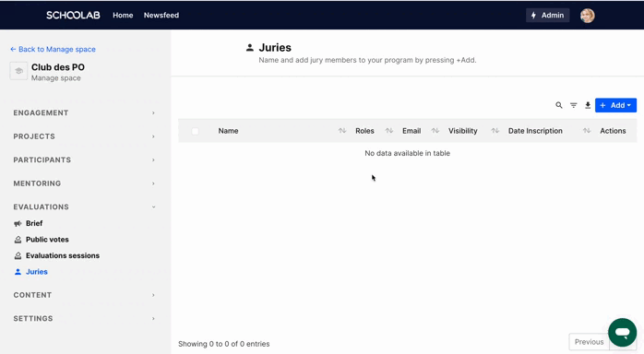Click the Roles column header
Screen dimensions: 644x354
tap(364, 131)
